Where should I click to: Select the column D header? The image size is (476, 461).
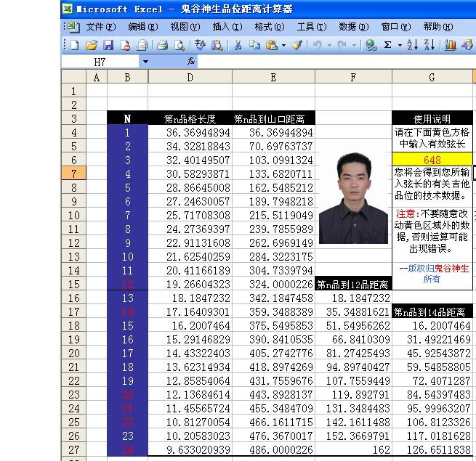190,77
